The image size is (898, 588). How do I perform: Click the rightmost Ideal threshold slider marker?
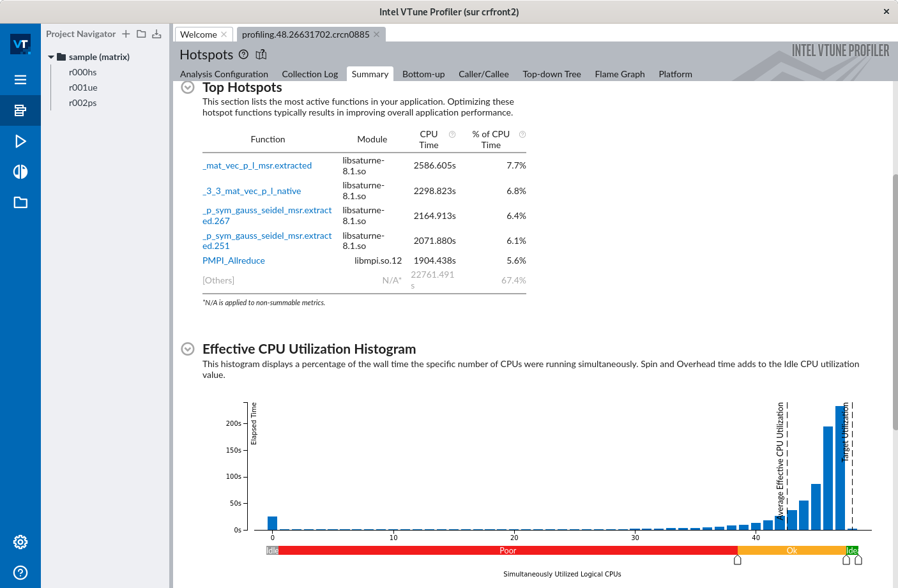858,560
